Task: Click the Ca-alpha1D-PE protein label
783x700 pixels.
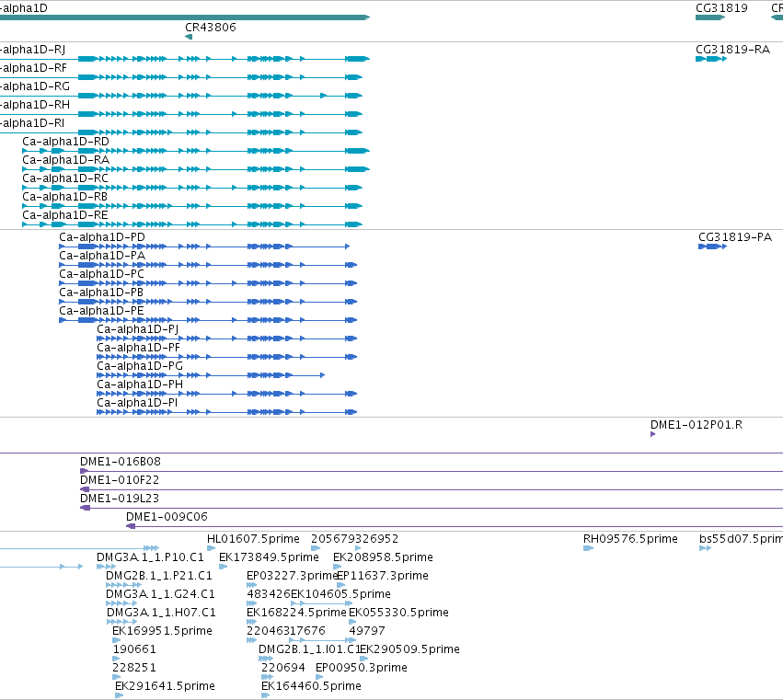Action: click(101, 311)
